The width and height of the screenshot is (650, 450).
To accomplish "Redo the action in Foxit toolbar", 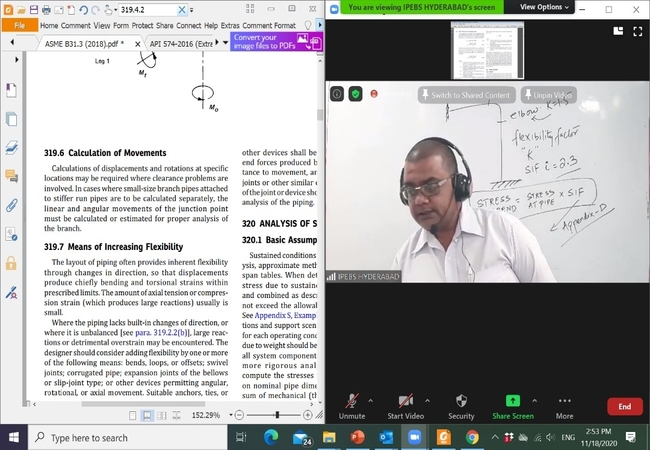I will (96, 10).
